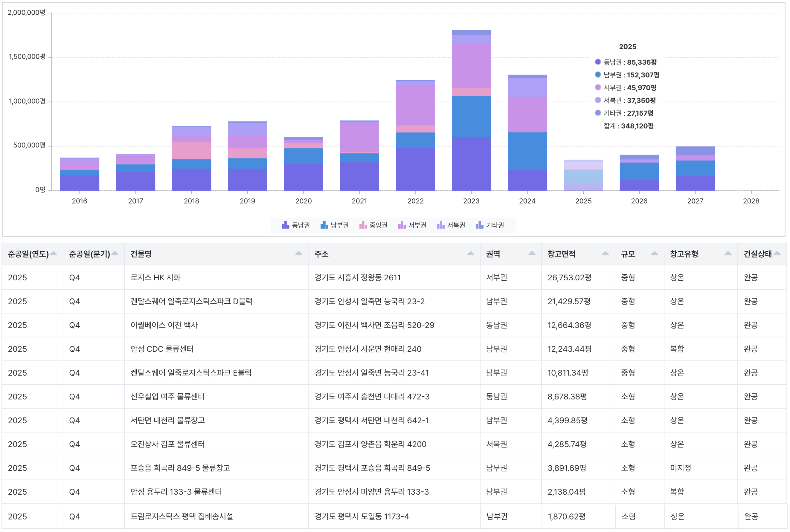Toggle the 서북권 legend series icon
The width and height of the screenshot is (790, 532).
(x=441, y=225)
